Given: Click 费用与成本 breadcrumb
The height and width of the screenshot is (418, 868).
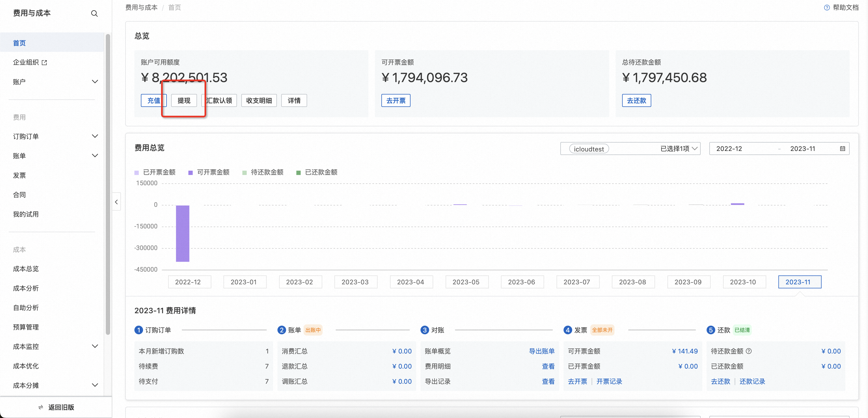Looking at the screenshot, I should 141,7.
